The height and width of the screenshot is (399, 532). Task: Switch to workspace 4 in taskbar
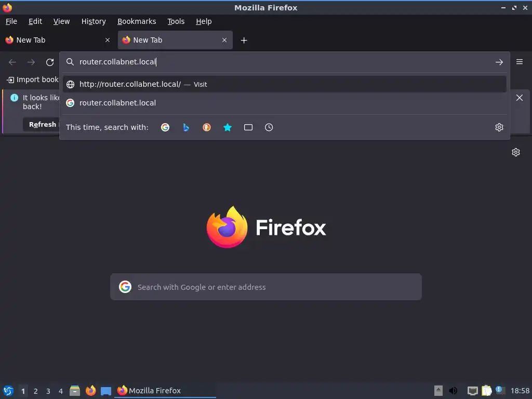click(x=61, y=391)
